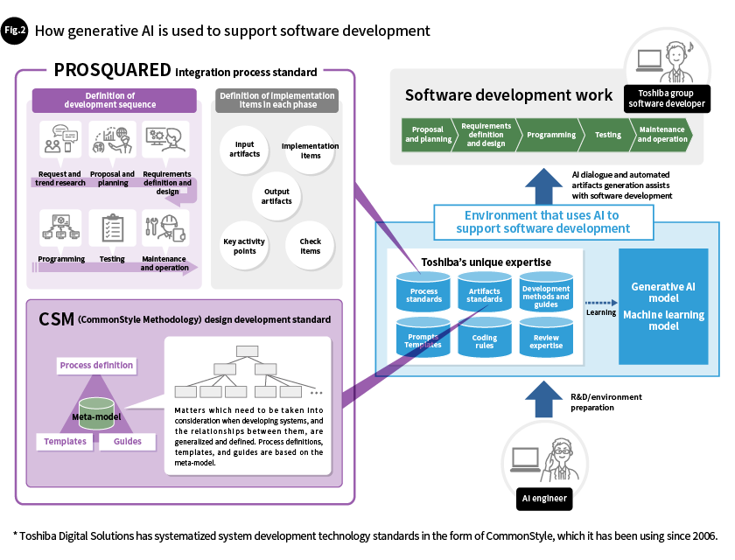Select the green Requirements definition and design chevron
Image resolution: width=735 pixels, height=560 pixels.
pos(486,135)
